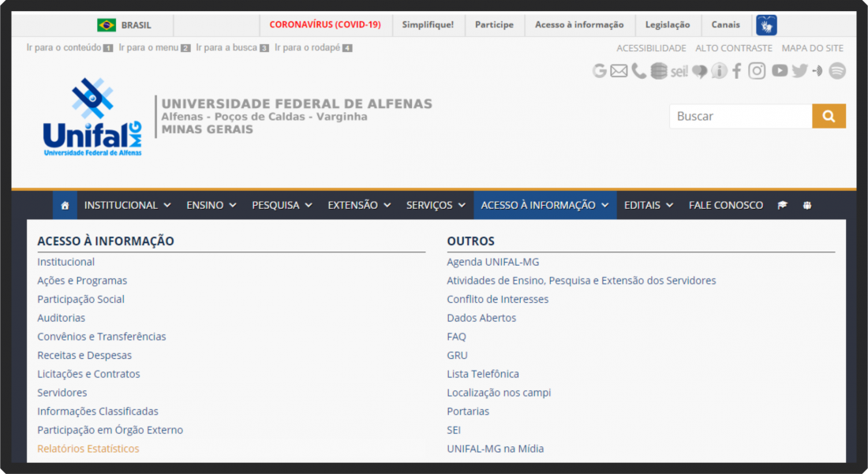The height and width of the screenshot is (474, 868).
Task: Click Ir para o rodapé skip link
Action: coord(313,47)
